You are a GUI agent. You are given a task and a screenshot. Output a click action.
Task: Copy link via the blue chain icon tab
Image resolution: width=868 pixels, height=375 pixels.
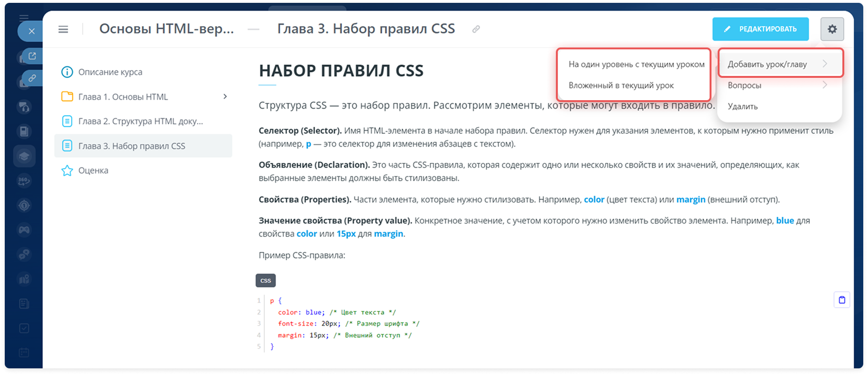click(32, 78)
